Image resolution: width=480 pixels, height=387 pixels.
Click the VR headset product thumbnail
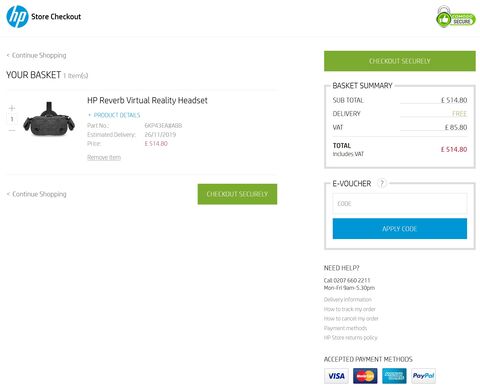point(49,119)
